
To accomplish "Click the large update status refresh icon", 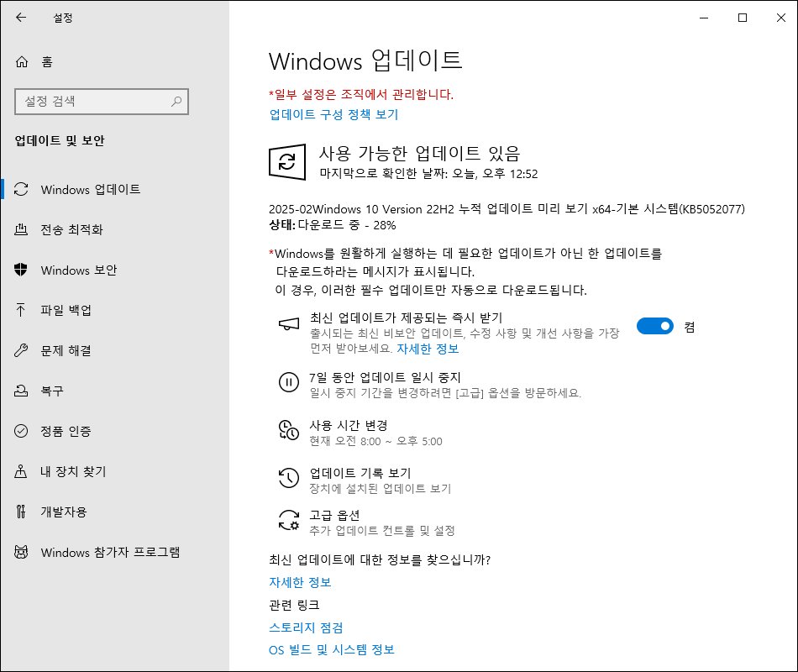I will (x=287, y=162).
